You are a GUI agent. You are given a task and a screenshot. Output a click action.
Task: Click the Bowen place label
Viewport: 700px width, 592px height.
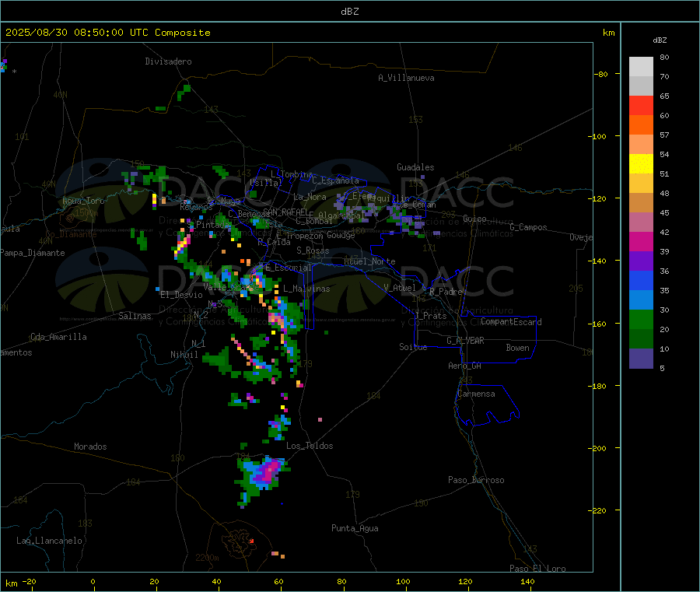click(x=518, y=348)
